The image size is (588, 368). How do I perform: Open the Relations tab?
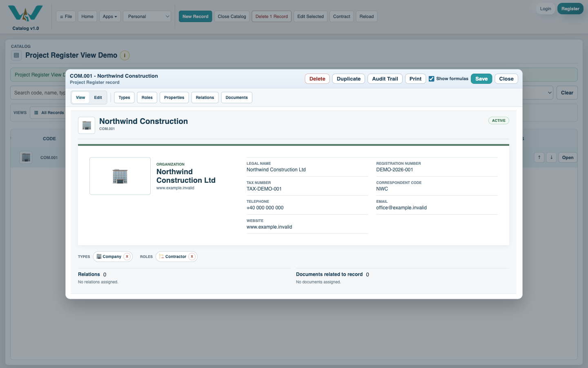[205, 97]
